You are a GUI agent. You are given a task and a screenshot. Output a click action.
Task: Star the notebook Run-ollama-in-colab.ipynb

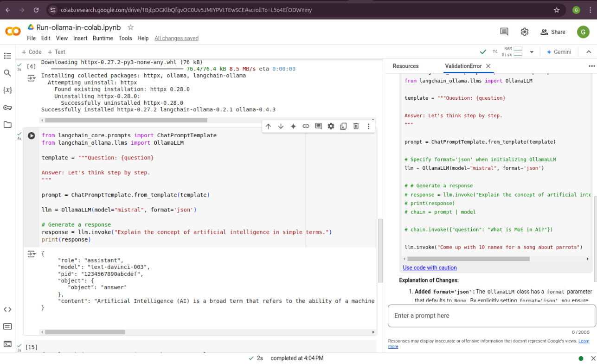tap(130, 27)
